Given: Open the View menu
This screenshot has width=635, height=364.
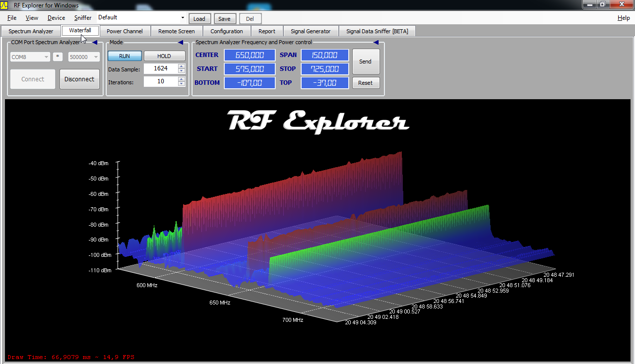Looking at the screenshot, I should pyautogui.click(x=32, y=18).
